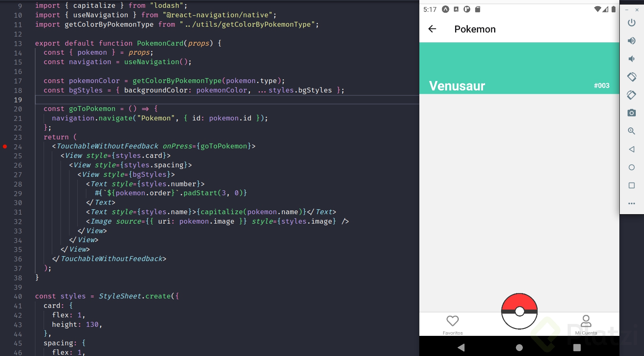
Task: Click the #003 number label
Action: click(602, 86)
